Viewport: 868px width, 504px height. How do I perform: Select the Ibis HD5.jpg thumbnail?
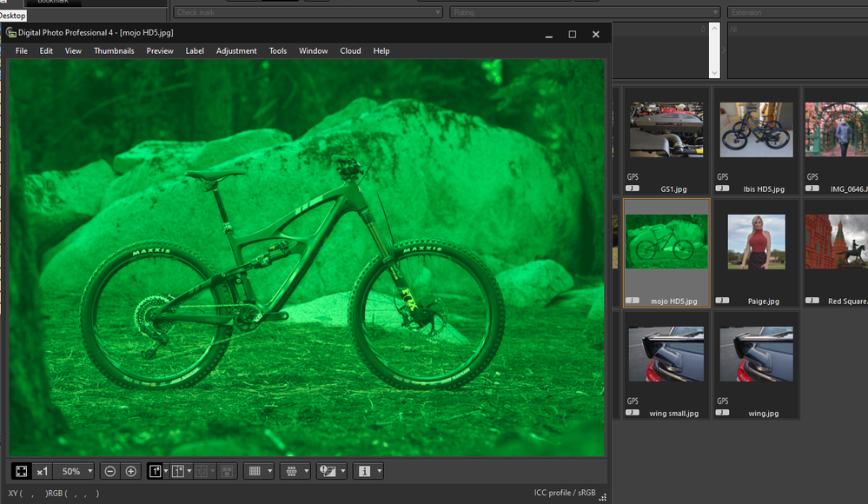click(755, 130)
